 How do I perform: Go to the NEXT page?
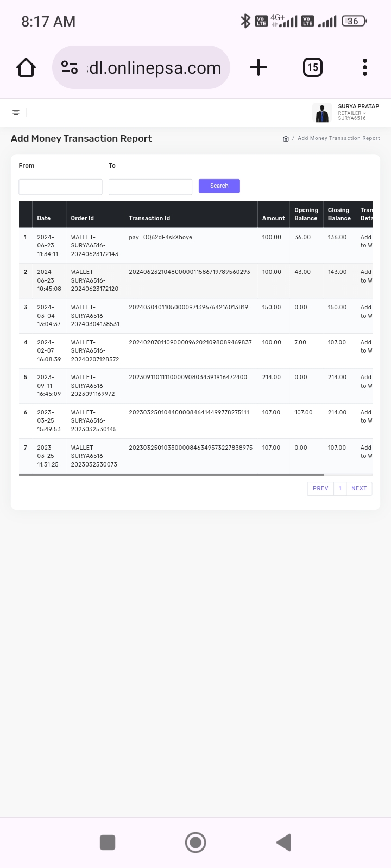[x=359, y=489]
